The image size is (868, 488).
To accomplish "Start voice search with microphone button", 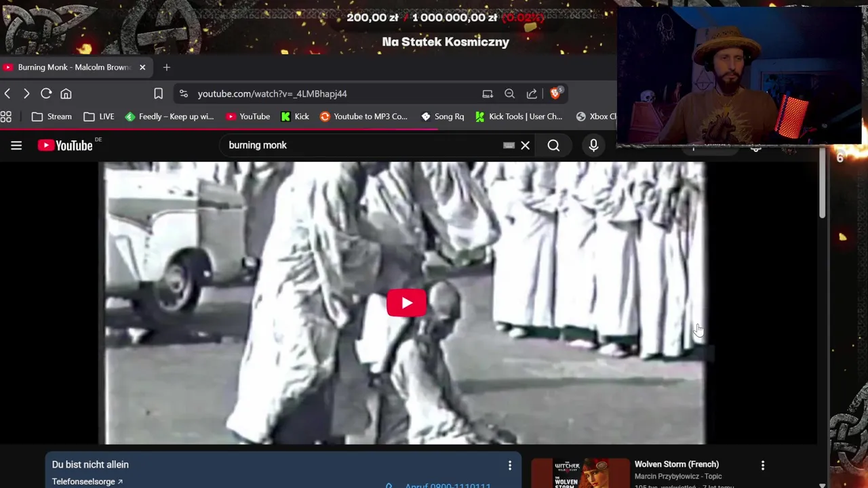I will (593, 145).
